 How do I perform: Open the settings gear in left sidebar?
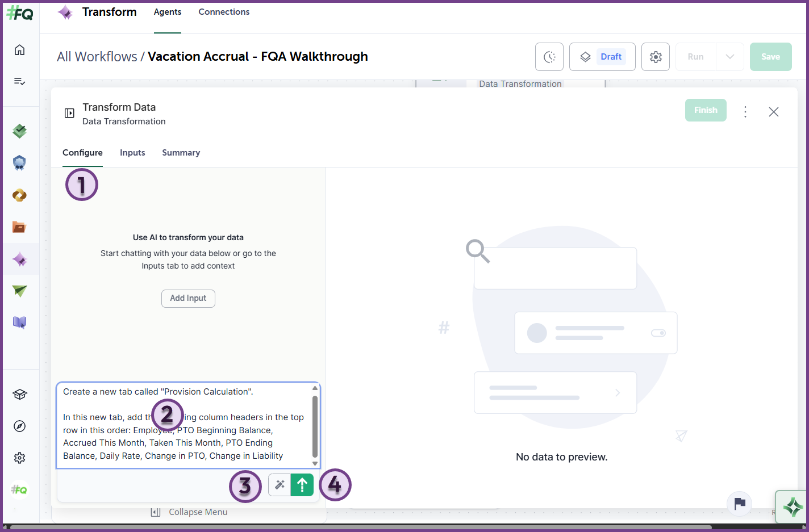pos(20,458)
